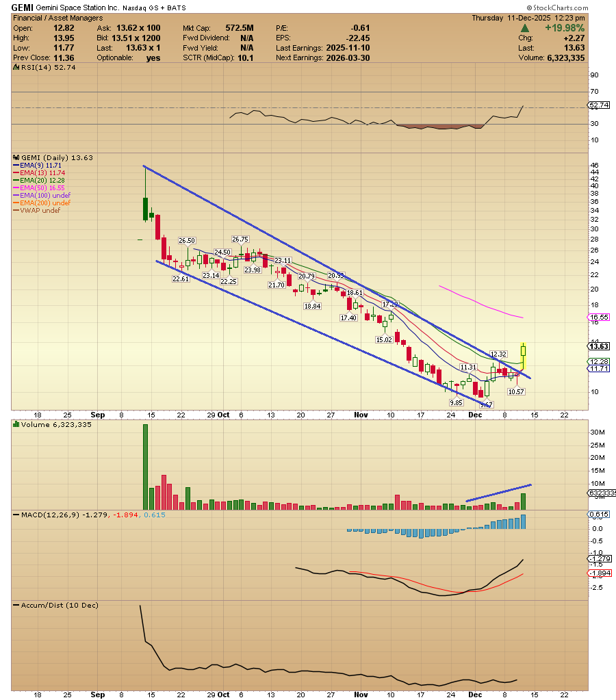Click the 'EMA(20) 12.28' legend entry

39,181
